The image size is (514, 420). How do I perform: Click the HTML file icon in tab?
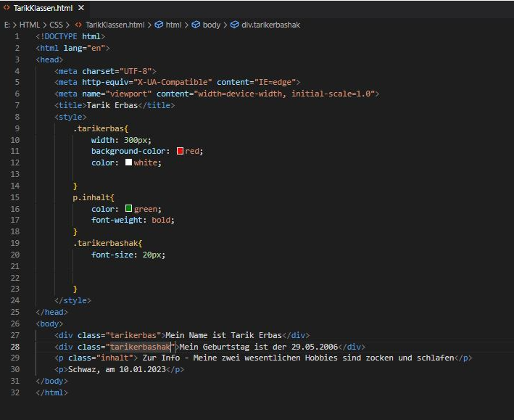tap(7, 8)
